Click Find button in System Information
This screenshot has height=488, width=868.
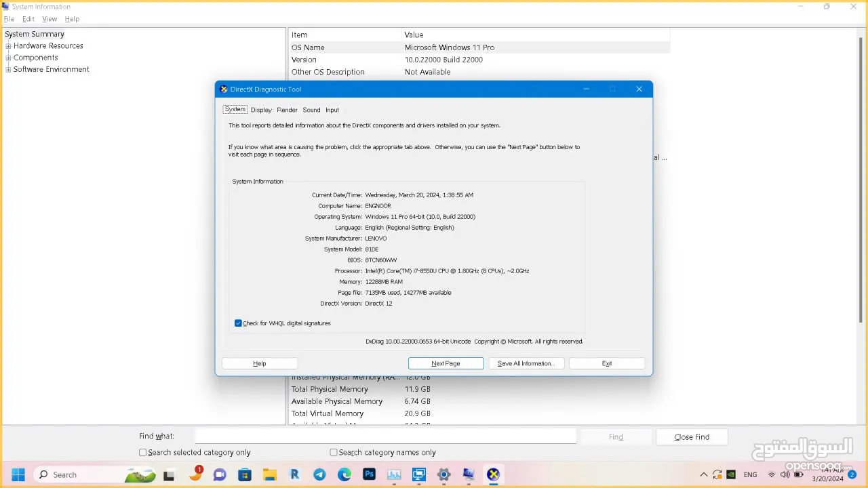[616, 437]
